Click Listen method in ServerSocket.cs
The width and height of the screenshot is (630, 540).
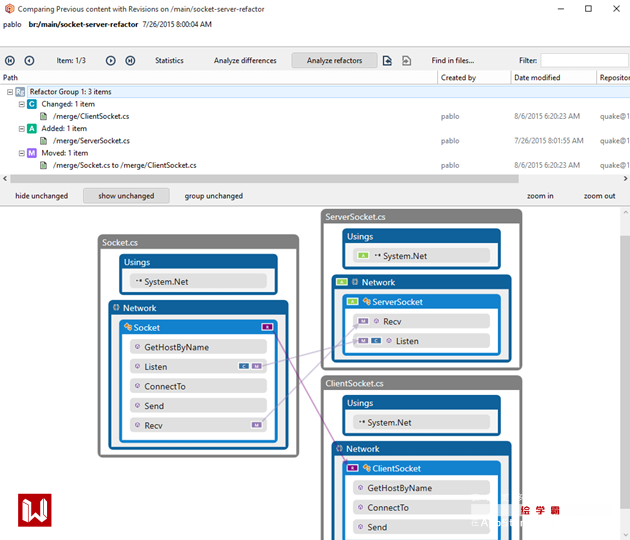tap(421, 341)
